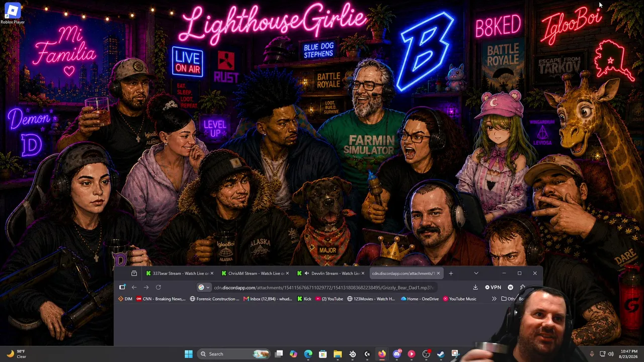The image size is (644, 362).
Task: Close the ChrisAM Stream tab
Action: tap(287, 274)
